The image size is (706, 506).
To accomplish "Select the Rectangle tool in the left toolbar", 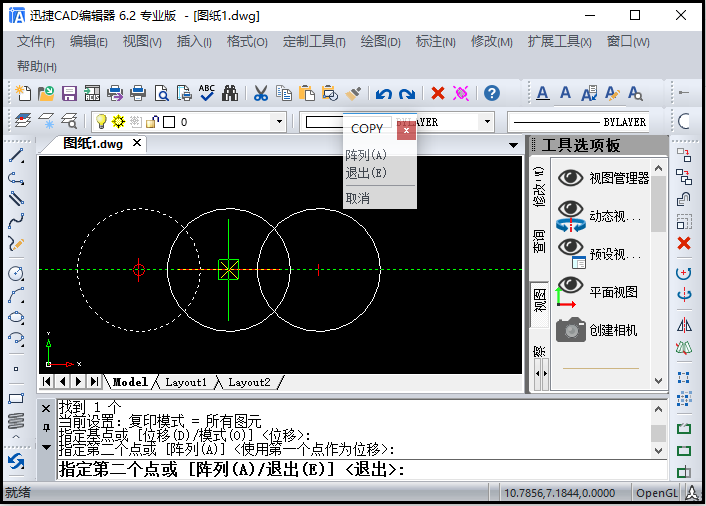I will click(16, 398).
